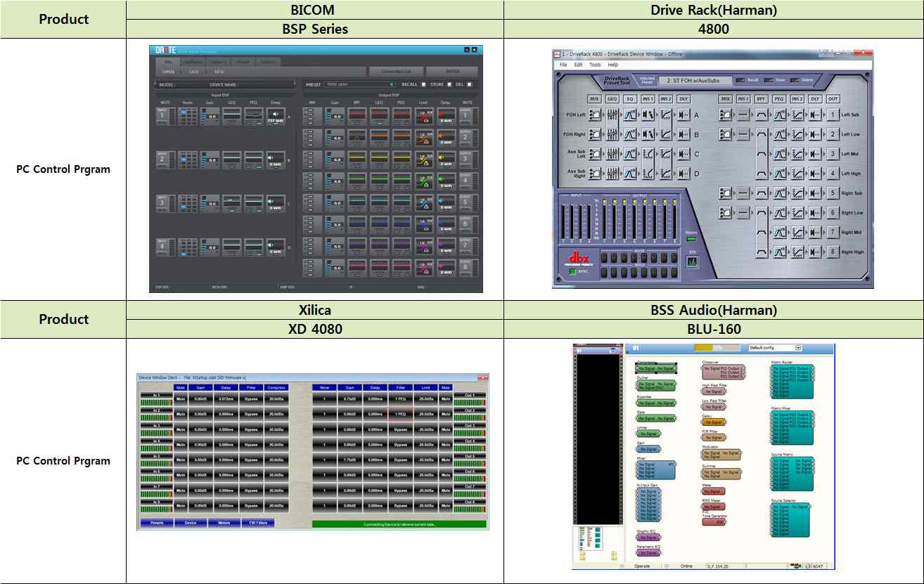Open Left Sub bandpass filter block
This screenshot has height=584, width=924.
[761, 115]
